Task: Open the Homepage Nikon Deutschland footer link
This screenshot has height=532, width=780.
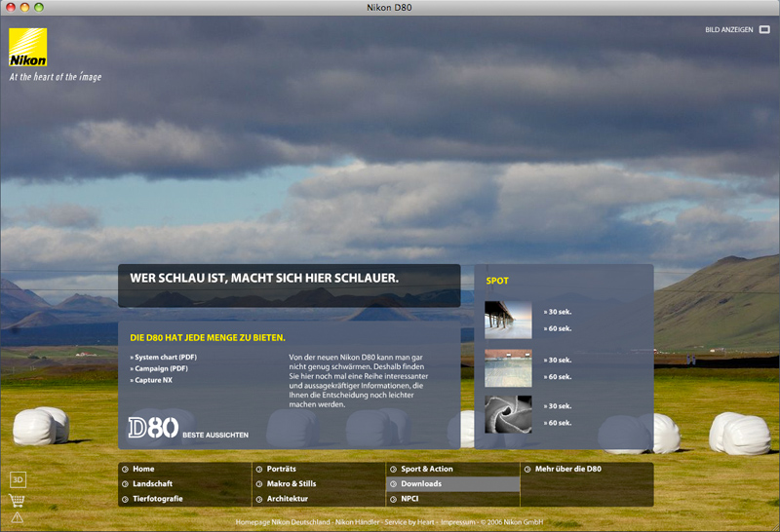Action: 283,522
